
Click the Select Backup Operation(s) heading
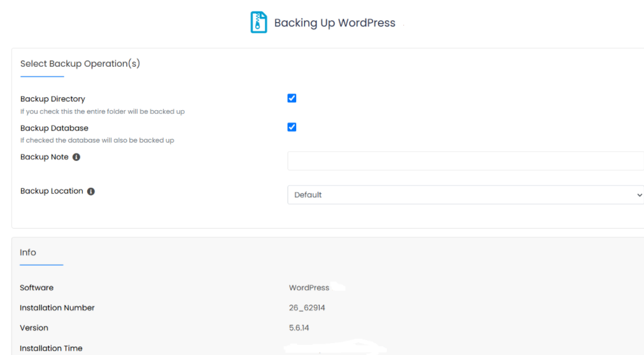point(80,64)
